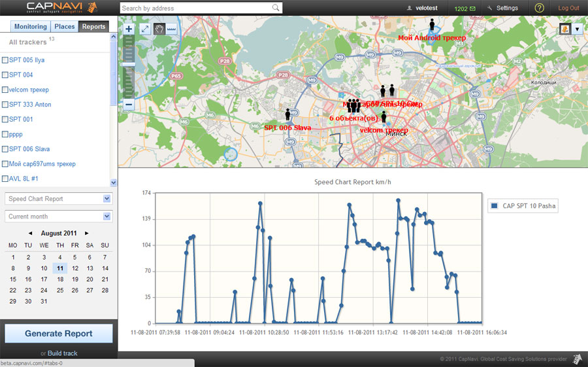Image resolution: width=588 pixels, height=367 pixels.
Task: Click the pppp tracker name
Action: [x=16, y=134]
